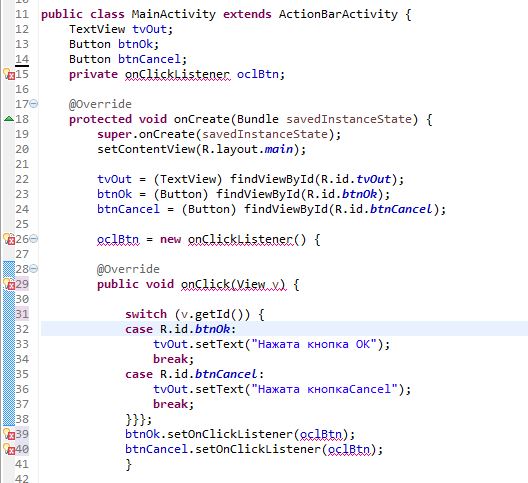
Task: Click the class name MainActivity
Action: (x=173, y=14)
